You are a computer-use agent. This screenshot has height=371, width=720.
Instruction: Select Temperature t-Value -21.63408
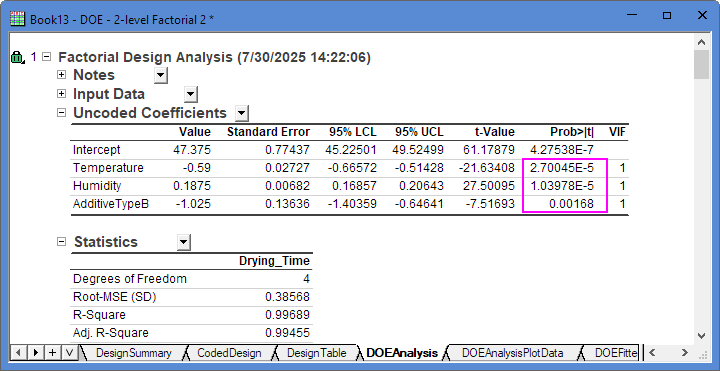(x=487, y=168)
